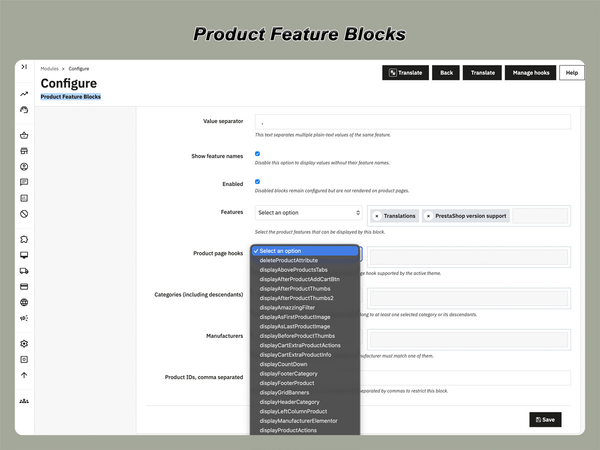The image size is (600, 450).
Task: Click the 'Product Feature Blocks' subtitle text
Action: 71,97
